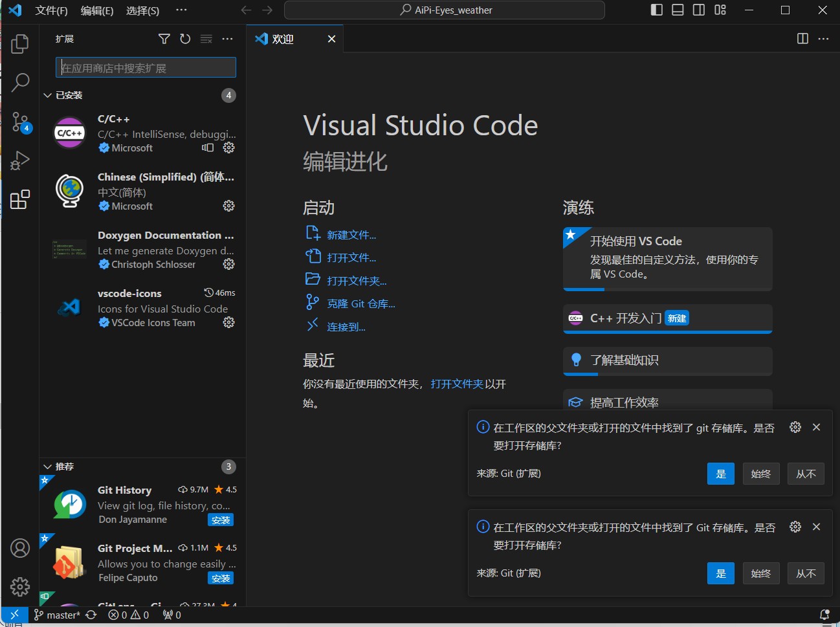The image size is (840, 627).
Task: Filter extensions with the funnel icon
Action: [164, 39]
